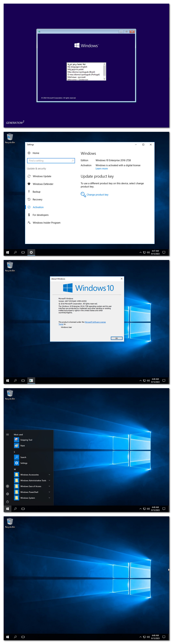Click network tray icon below Settings window

(144, 253)
